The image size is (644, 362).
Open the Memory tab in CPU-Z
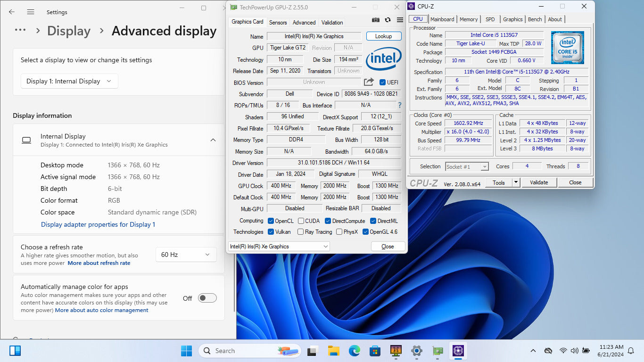coord(469,19)
